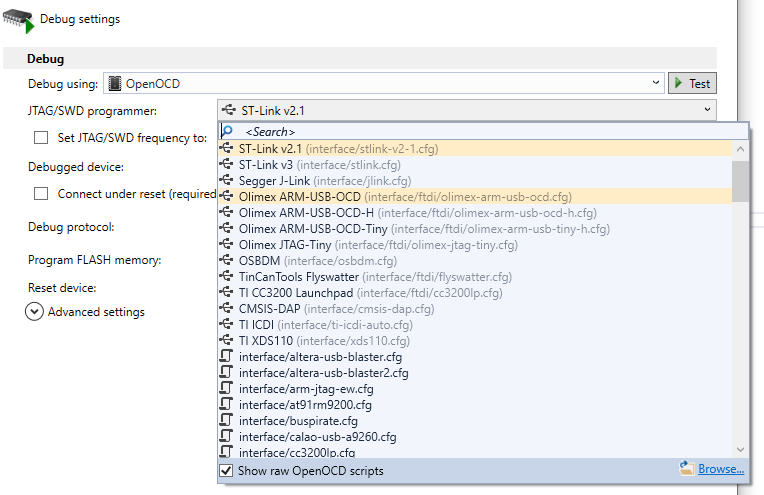Click the list scrollbar up arrow
The height and width of the screenshot is (495, 764).
(x=741, y=149)
